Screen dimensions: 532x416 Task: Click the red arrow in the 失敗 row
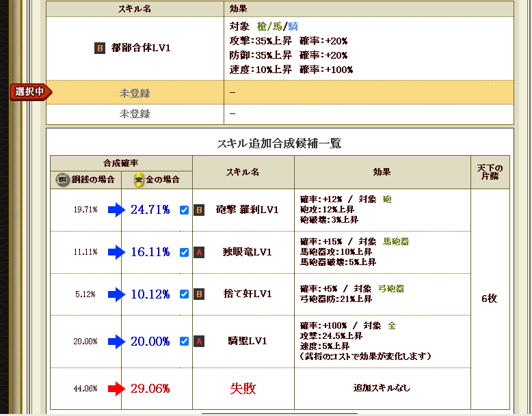point(116,389)
